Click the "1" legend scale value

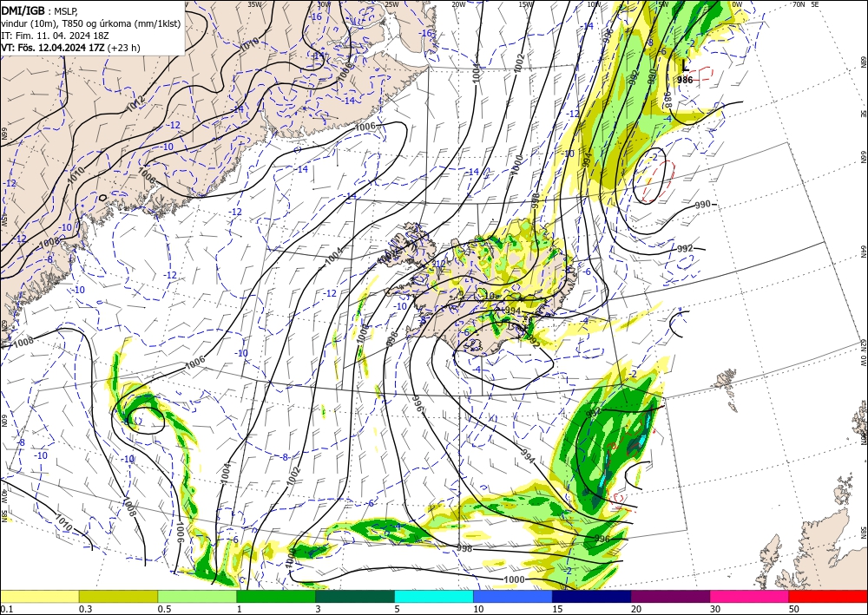[240, 609]
